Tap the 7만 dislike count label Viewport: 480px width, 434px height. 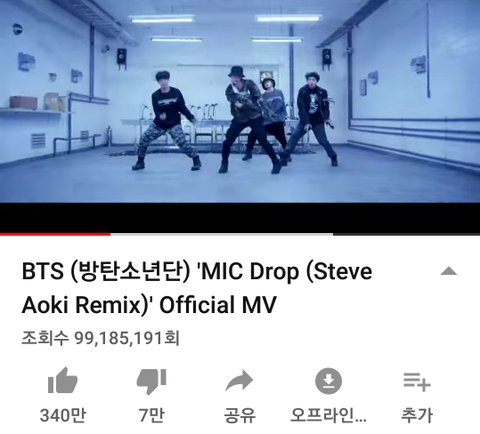click(x=151, y=415)
